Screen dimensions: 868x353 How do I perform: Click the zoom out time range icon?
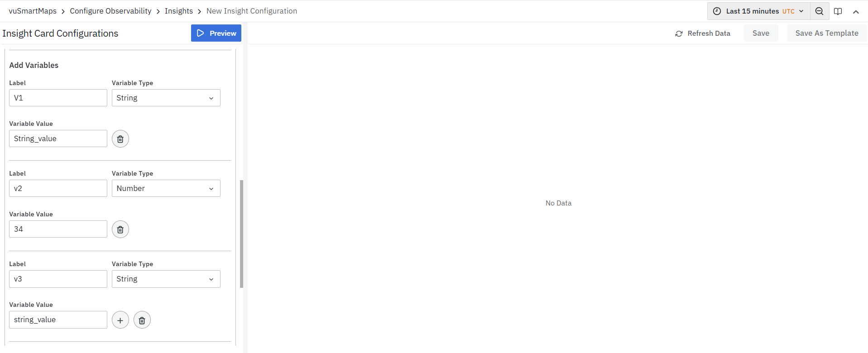[x=819, y=11]
